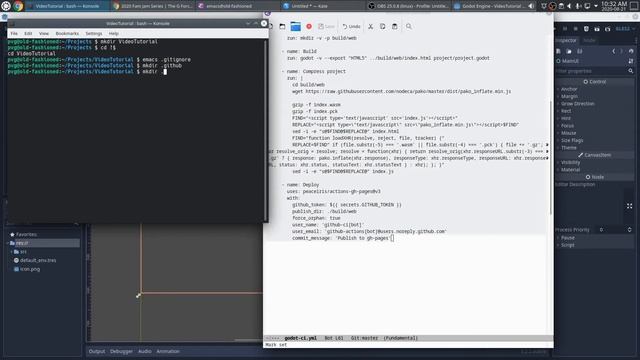Click the Emacs paste clipboard icon

394,27
